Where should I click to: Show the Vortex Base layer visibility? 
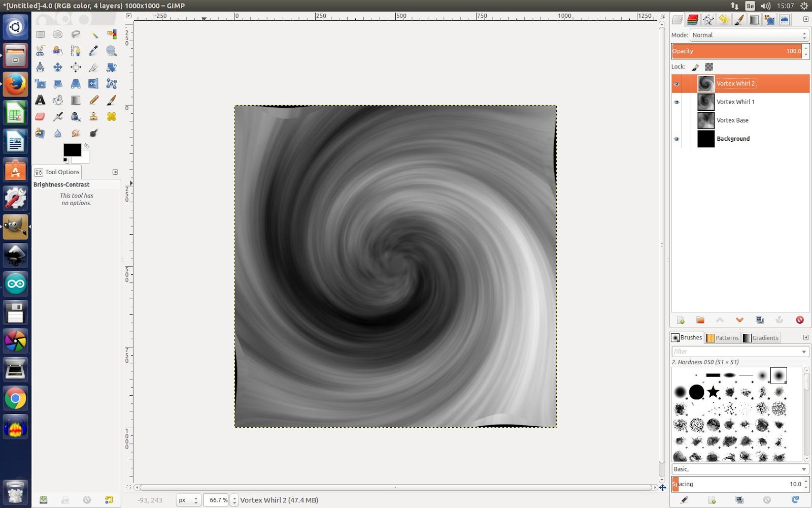(677, 120)
